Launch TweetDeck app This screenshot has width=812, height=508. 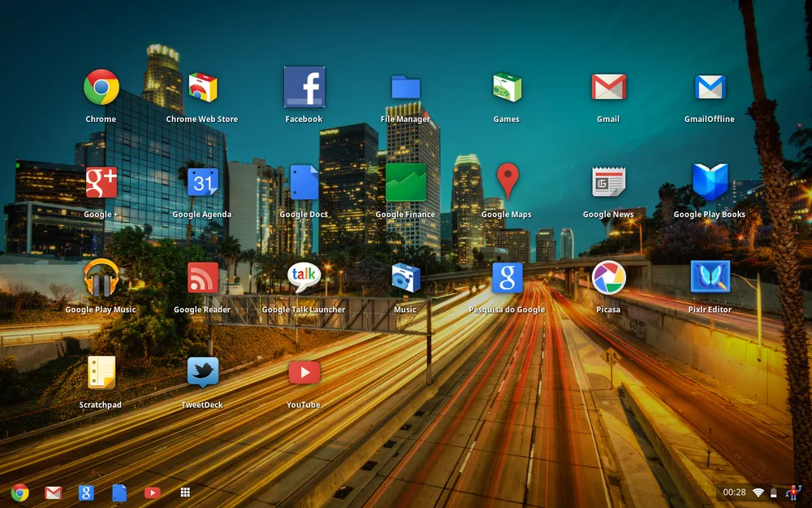tap(202, 373)
